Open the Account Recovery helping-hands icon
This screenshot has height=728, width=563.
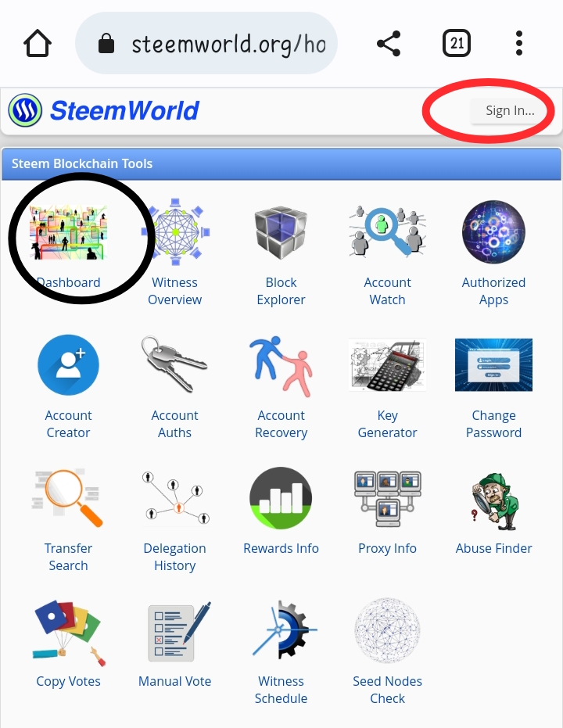pyautogui.click(x=281, y=366)
